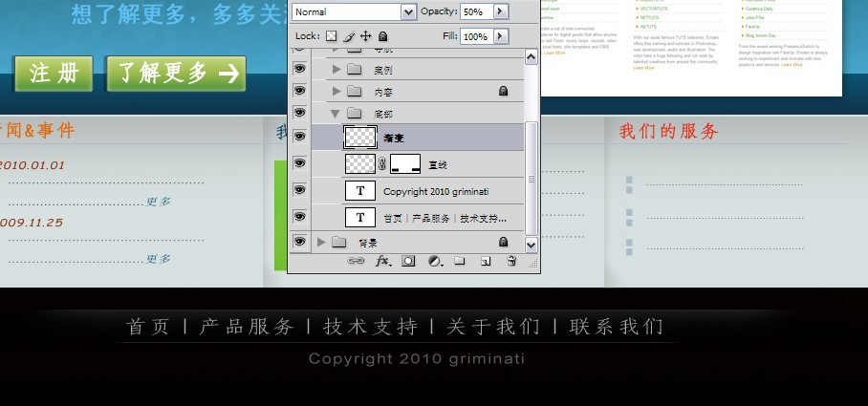Screen dimensions: 868x406
Task: Open the Opacity slider arrow
Action: pyautogui.click(x=500, y=11)
